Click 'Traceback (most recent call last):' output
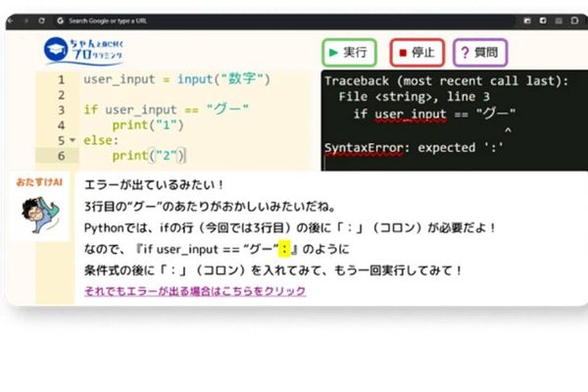This screenshot has height=392, width=588. pos(446,80)
